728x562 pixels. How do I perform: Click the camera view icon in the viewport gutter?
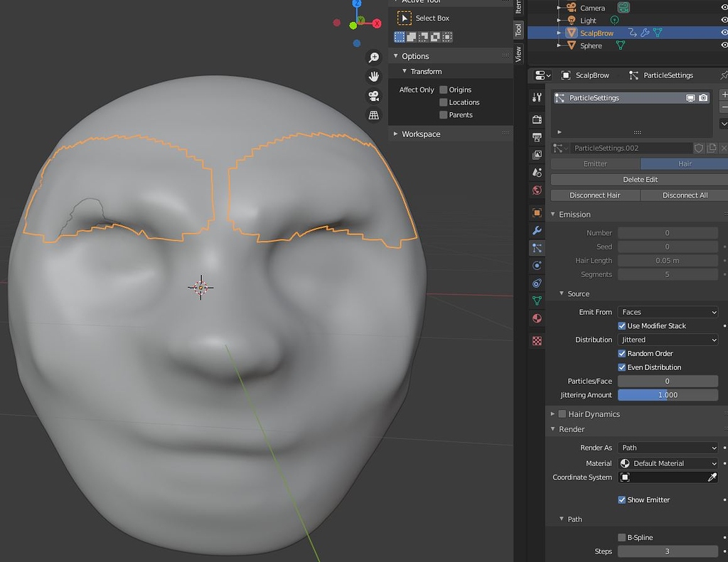click(x=373, y=95)
